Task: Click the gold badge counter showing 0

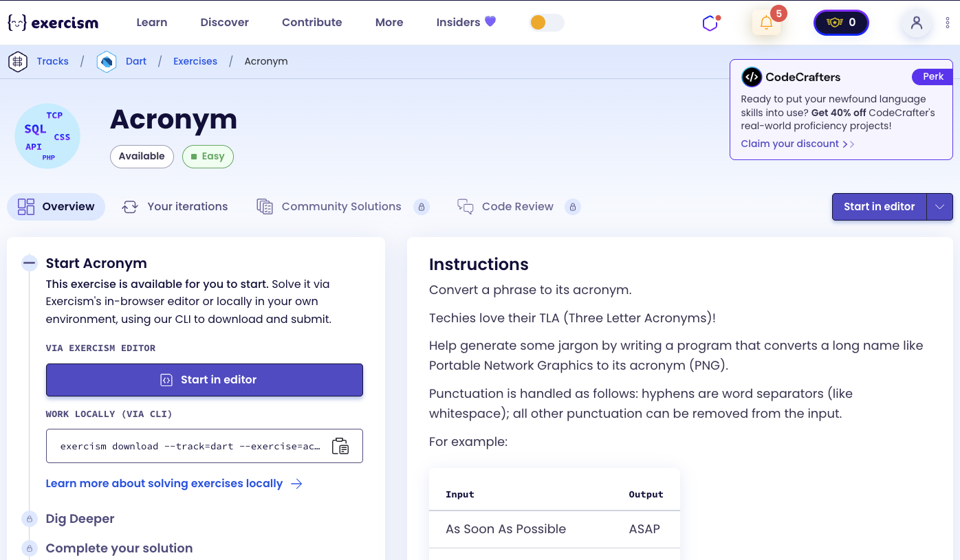Action: point(840,22)
